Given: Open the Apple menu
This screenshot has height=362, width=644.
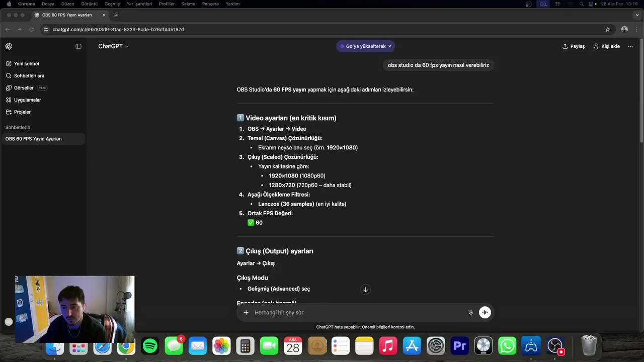Looking at the screenshot, I should pos(9,4).
